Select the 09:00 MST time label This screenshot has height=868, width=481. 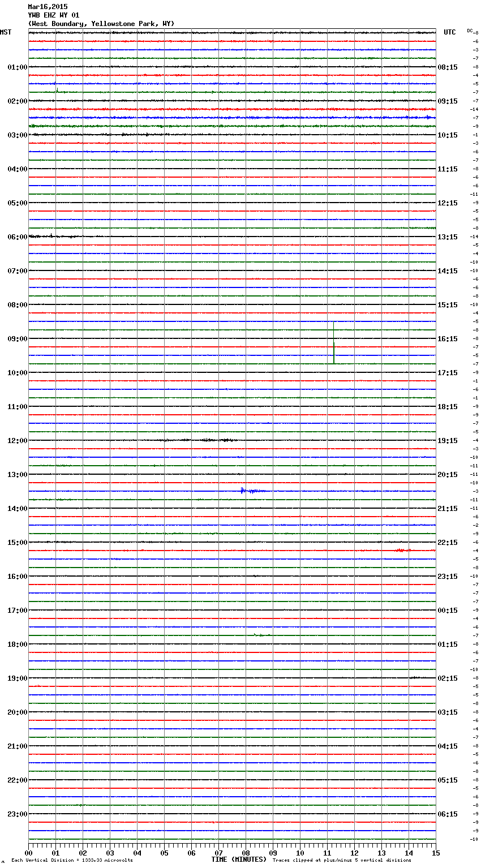coord(18,339)
